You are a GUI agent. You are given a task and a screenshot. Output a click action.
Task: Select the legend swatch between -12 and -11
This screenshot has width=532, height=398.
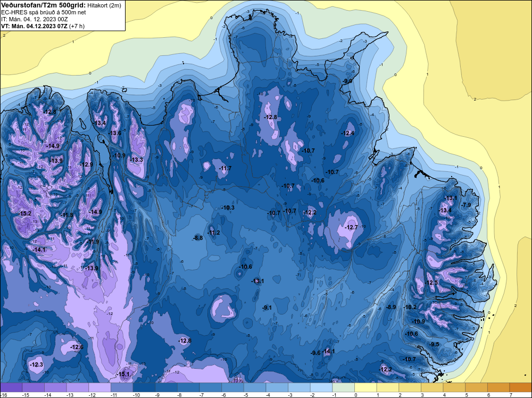point(100,387)
